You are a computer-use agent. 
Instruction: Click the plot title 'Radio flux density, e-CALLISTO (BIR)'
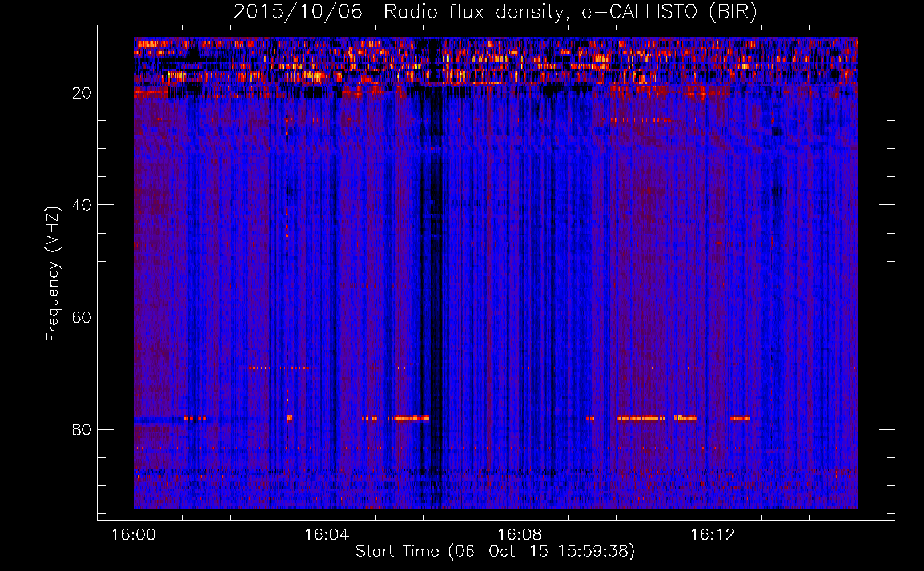tap(570, 11)
